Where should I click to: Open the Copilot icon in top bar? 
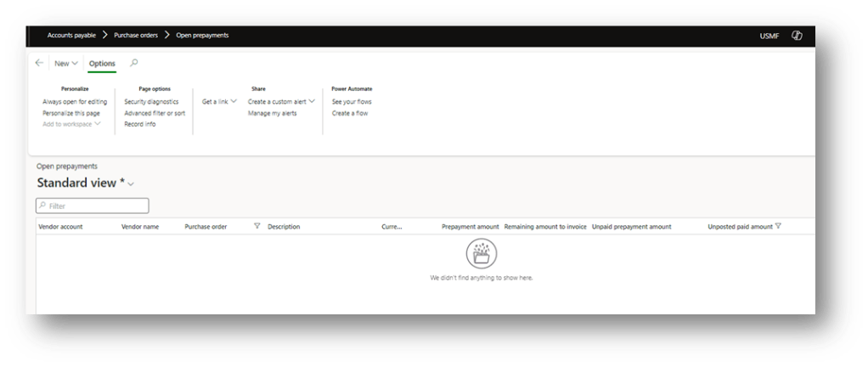[797, 36]
